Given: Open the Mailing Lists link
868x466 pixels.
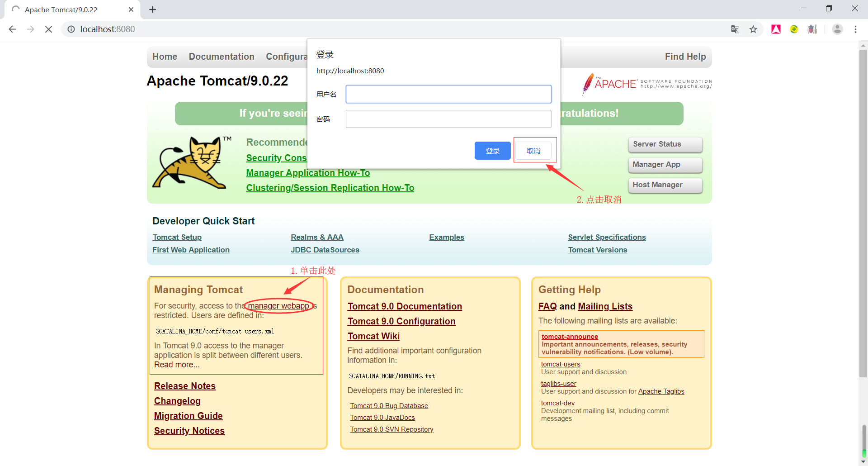Looking at the screenshot, I should click(x=605, y=306).
